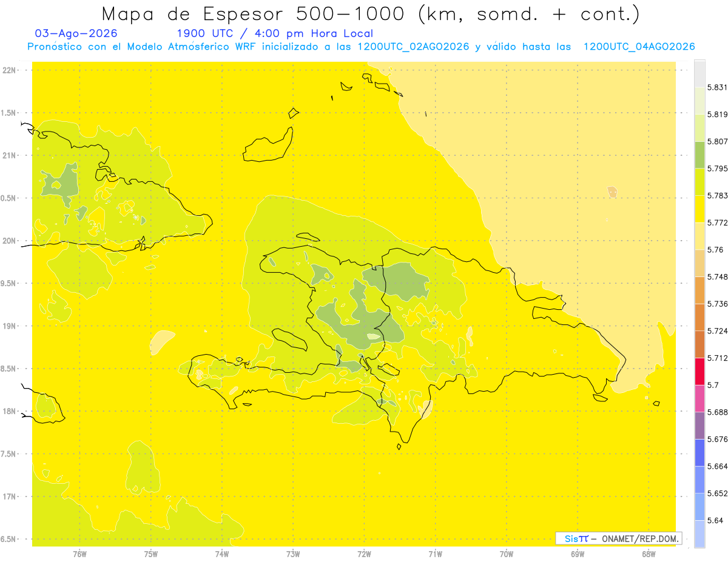This screenshot has height=562, width=728.
Task: Click the 68W longitude label
Action: click(649, 554)
